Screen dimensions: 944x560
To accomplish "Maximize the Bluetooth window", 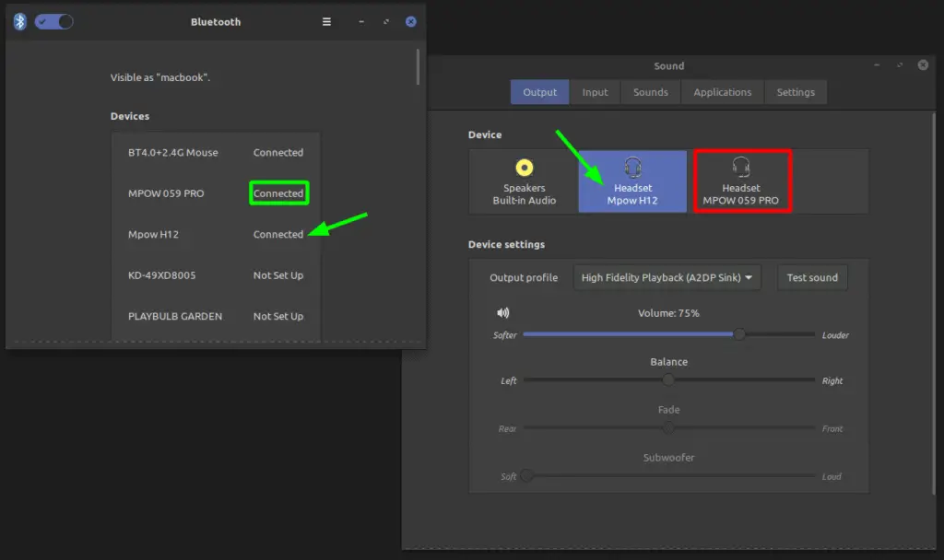I will [386, 22].
